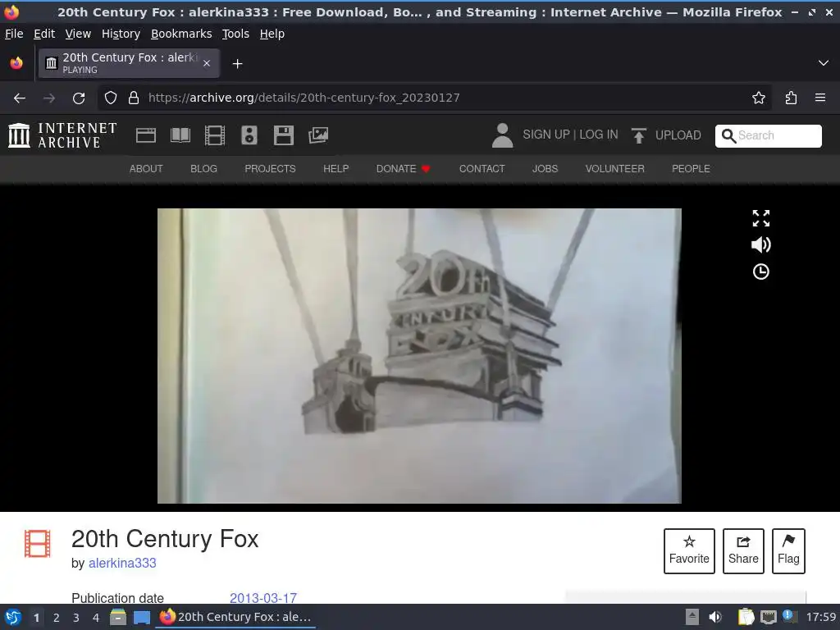Open Firefox View pinned icon
Screen dimensions: 840x630
pyautogui.click(x=16, y=63)
